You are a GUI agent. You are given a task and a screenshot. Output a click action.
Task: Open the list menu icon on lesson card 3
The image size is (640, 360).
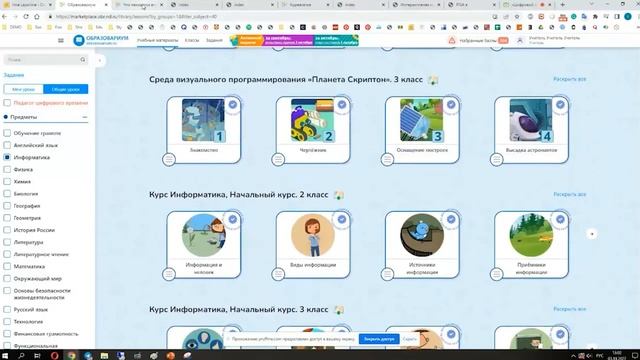click(387, 159)
